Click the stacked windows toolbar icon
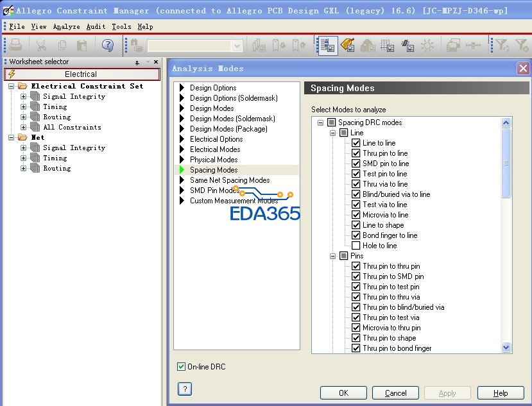Image resolution: width=532 pixels, height=406 pixels. coord(453,45)
